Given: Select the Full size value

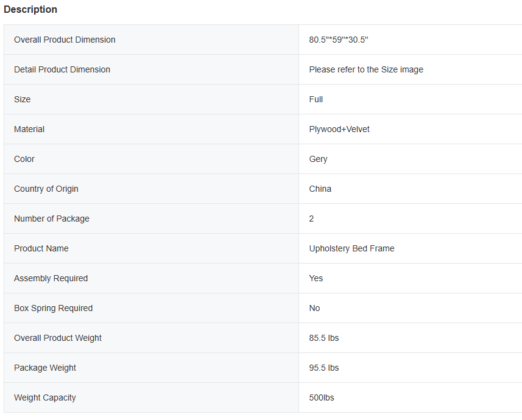Looking at the screenshot, I should click(x=316, y=99).
